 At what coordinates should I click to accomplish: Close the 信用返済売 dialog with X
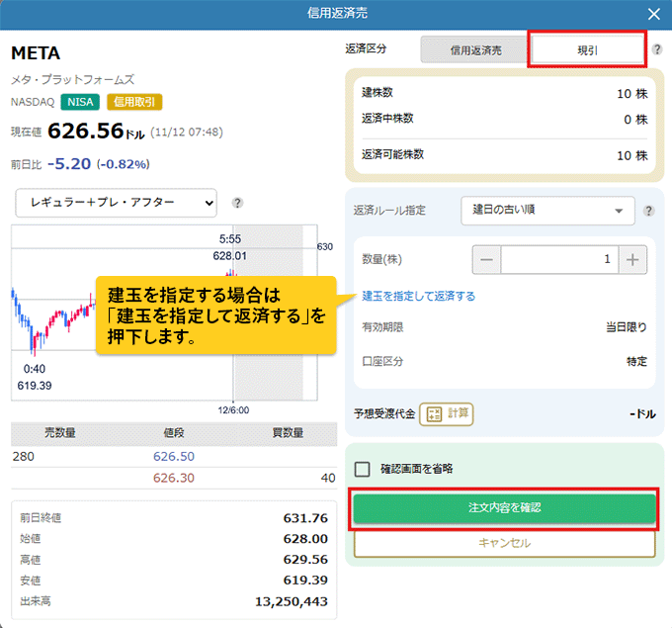[x=652, y=14]
